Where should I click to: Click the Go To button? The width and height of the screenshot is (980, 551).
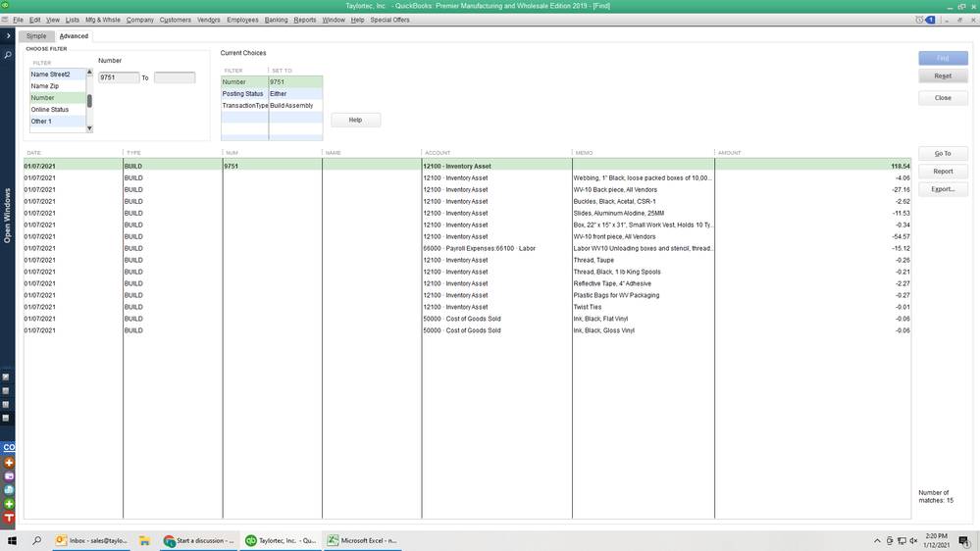click(943, 154)
